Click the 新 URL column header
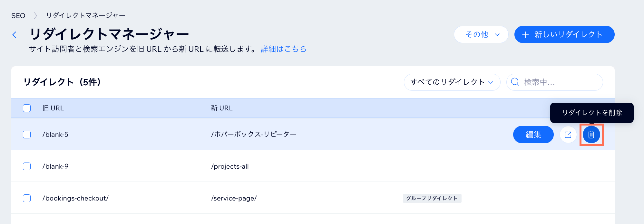 [x=222, y=108]
